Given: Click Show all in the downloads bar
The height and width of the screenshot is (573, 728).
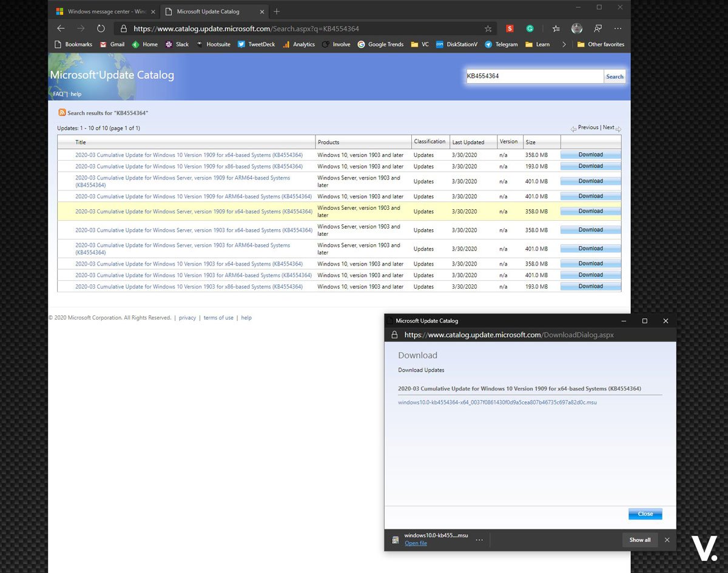Looking at the screenshot, I should click(640, 540).
